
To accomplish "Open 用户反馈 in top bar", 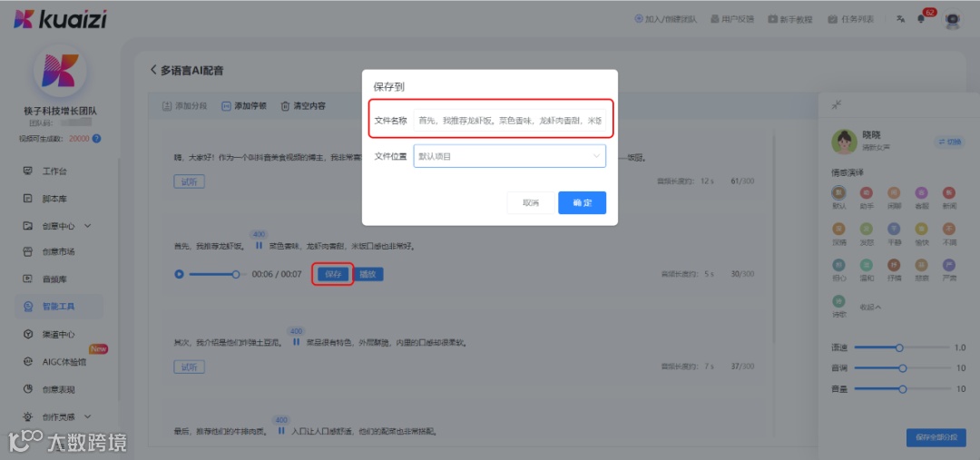I will click(x=732, y=19).
